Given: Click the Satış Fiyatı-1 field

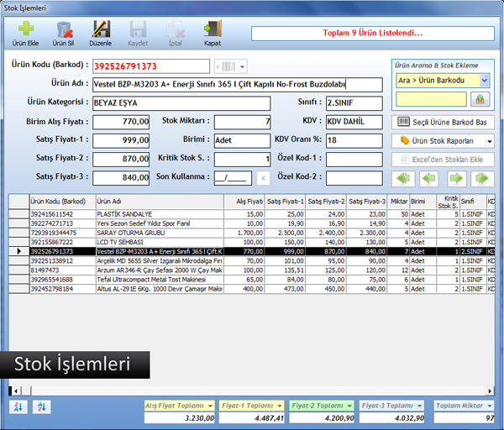Looking at the screenshot, I should click(x=121, y=140).
